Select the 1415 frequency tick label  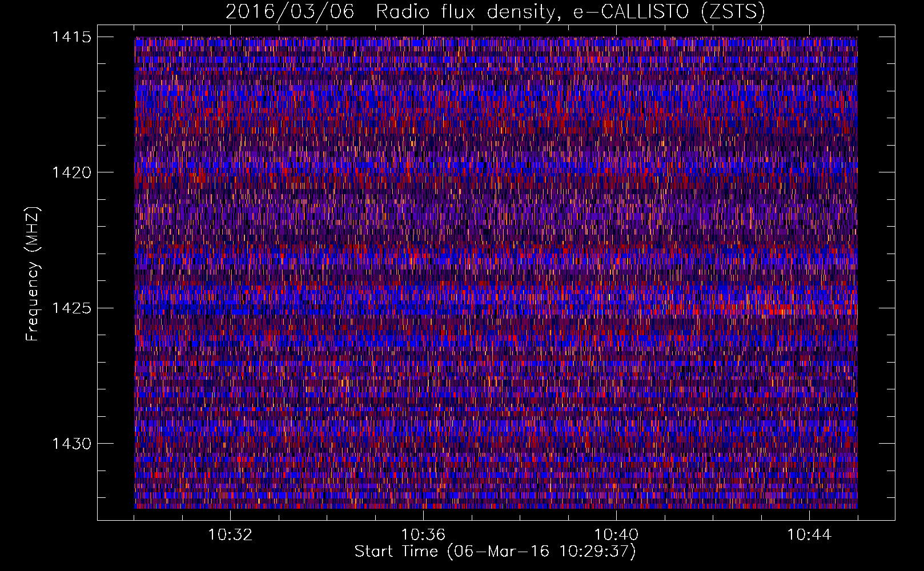click(x=71, y=37)
